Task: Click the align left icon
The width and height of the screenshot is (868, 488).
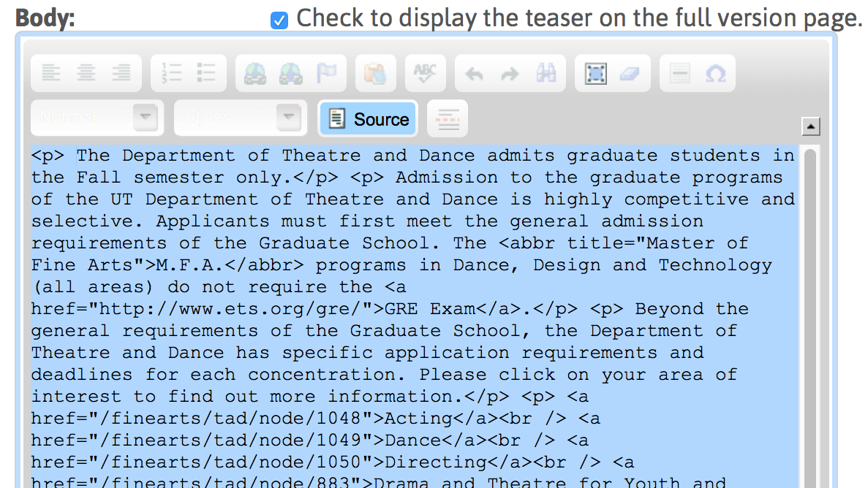Action: (51, 73)
